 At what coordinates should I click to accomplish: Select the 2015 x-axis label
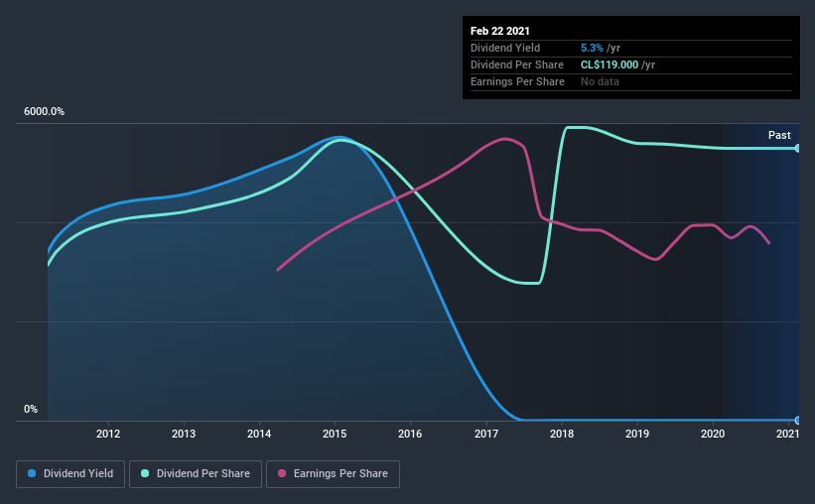click(x=335, y=434)
